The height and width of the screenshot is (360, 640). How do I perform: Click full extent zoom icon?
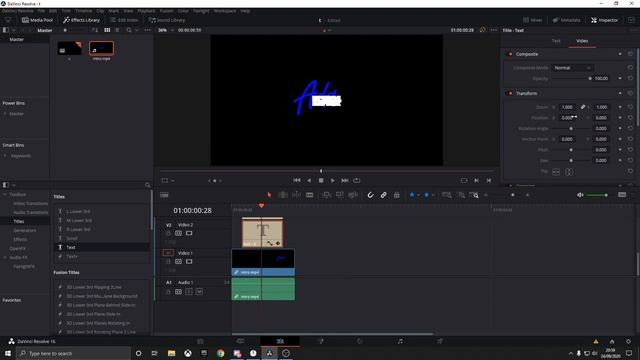[x=447, y=195]
